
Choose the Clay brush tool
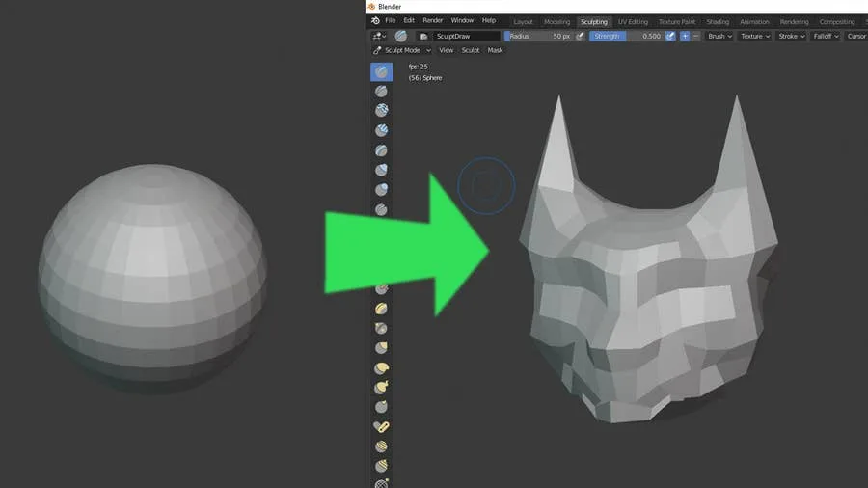382,111
